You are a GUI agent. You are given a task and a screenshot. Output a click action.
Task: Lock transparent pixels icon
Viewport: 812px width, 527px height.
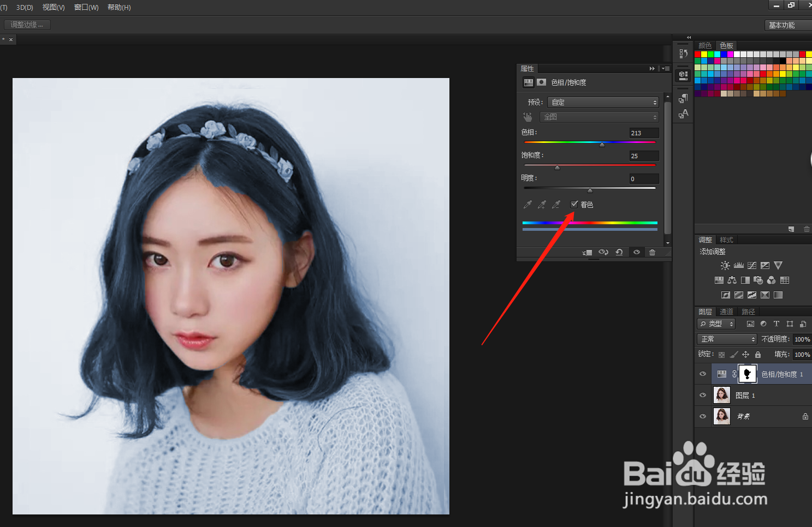point(722,355)
